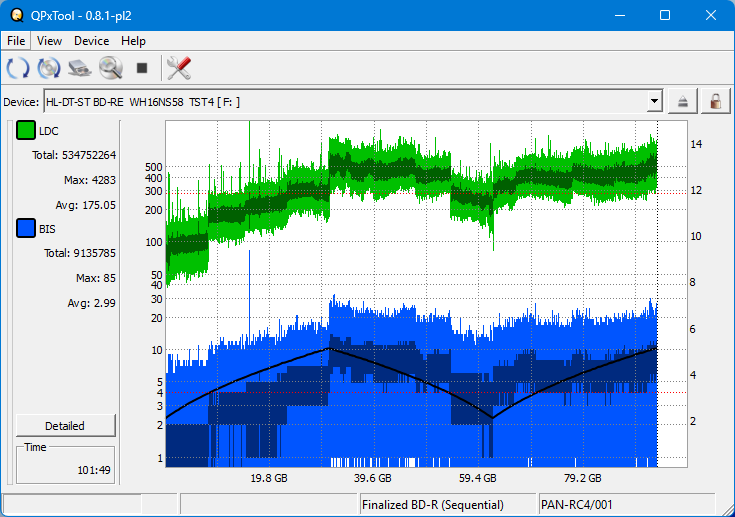Click the BIS Avg: 2.99 value

coord(91,303)
